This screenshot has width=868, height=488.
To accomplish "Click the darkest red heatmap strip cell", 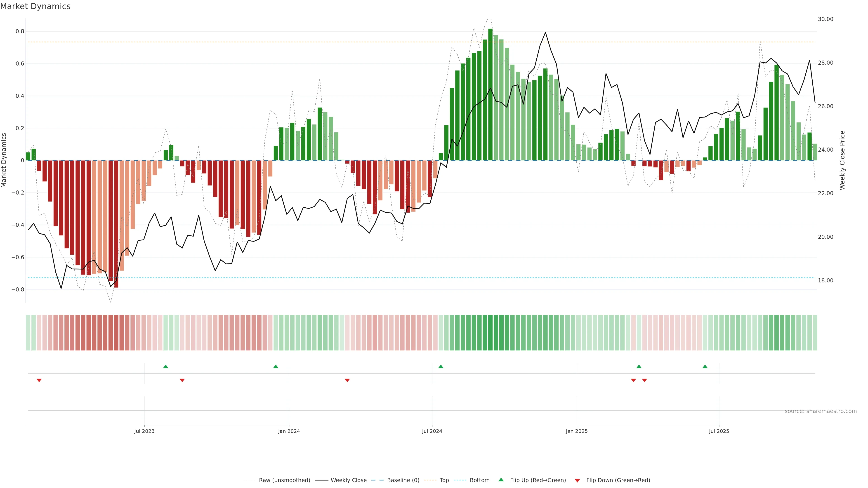I will (116, 332).
